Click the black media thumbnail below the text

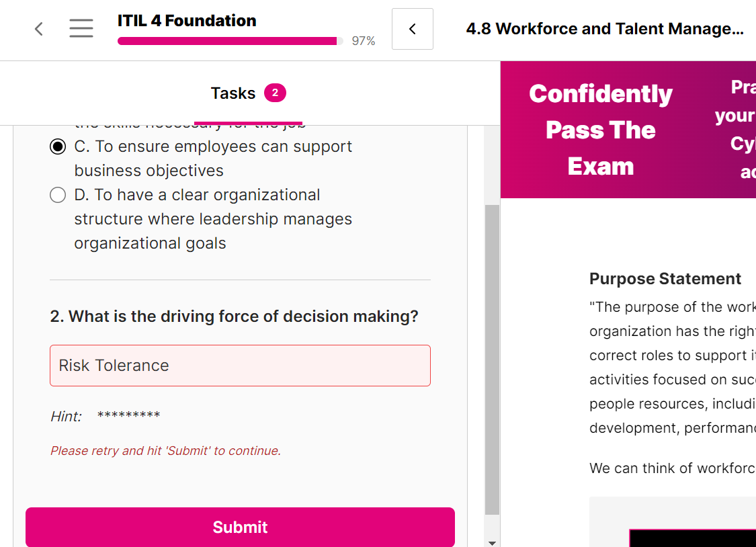(692, 538)
